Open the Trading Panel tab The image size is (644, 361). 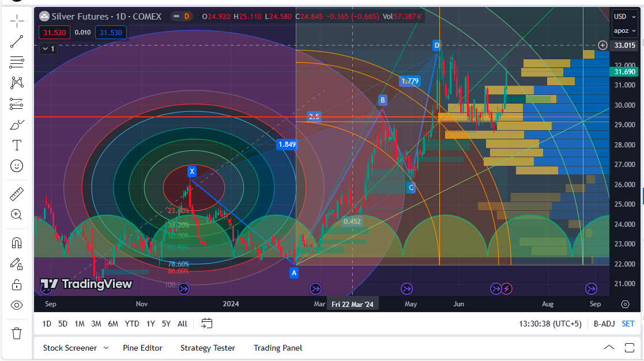coord(278,348)
